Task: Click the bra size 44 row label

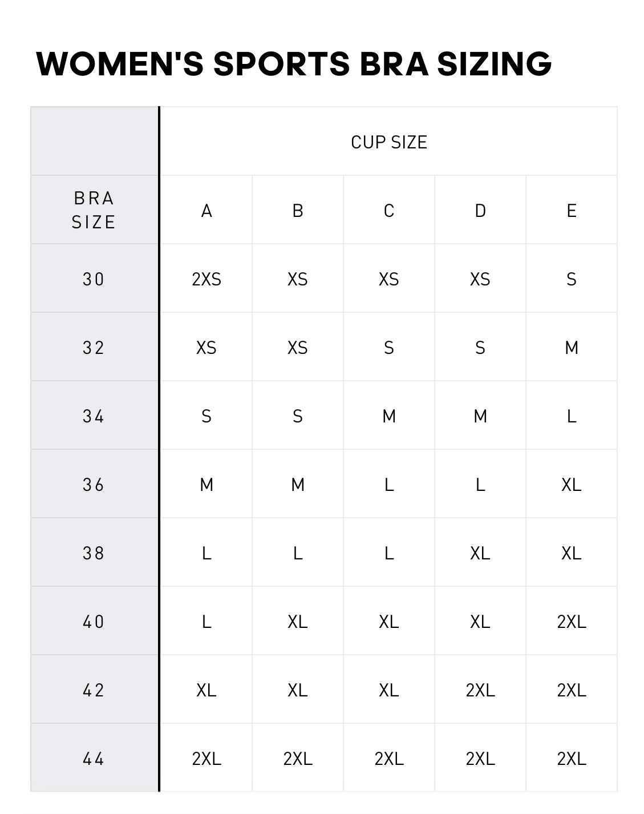Action: tap(94, 759)
